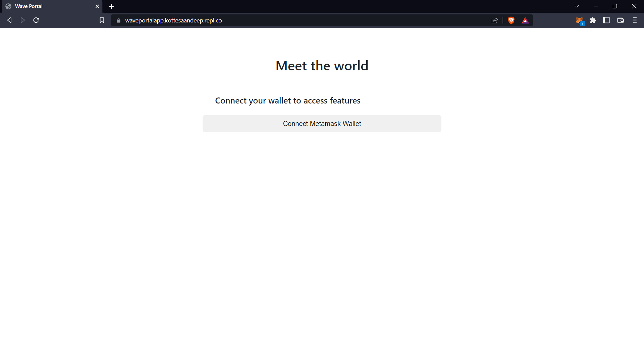Click the 'Connect your wallet to access features' text
Viewport: 644px width, 341px height.
click(x=288, y=101)
